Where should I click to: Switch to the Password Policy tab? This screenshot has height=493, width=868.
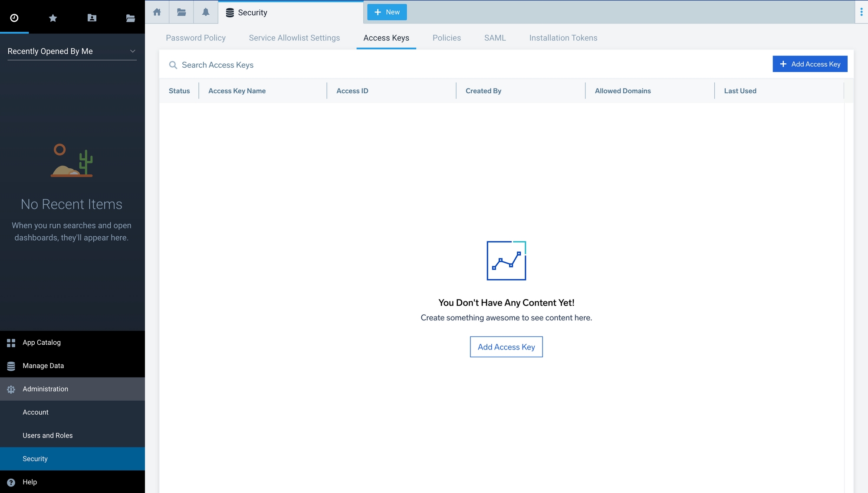(196, 38)
